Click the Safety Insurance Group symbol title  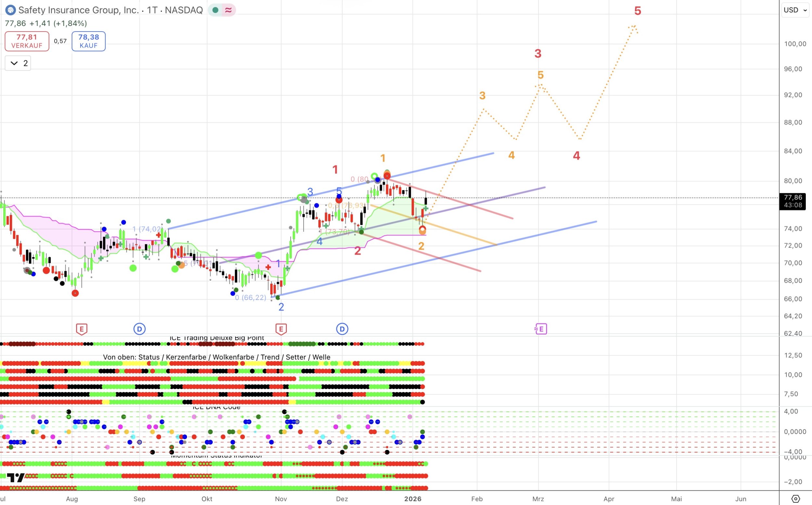[x=79, y=10]
